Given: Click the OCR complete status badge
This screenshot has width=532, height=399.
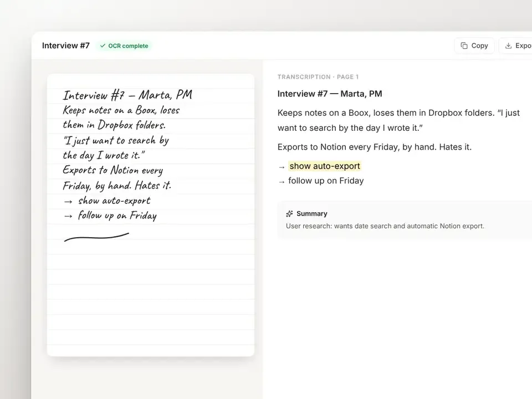Looking at the screenshot, I should pyautogui.click(x=124, y=46).
